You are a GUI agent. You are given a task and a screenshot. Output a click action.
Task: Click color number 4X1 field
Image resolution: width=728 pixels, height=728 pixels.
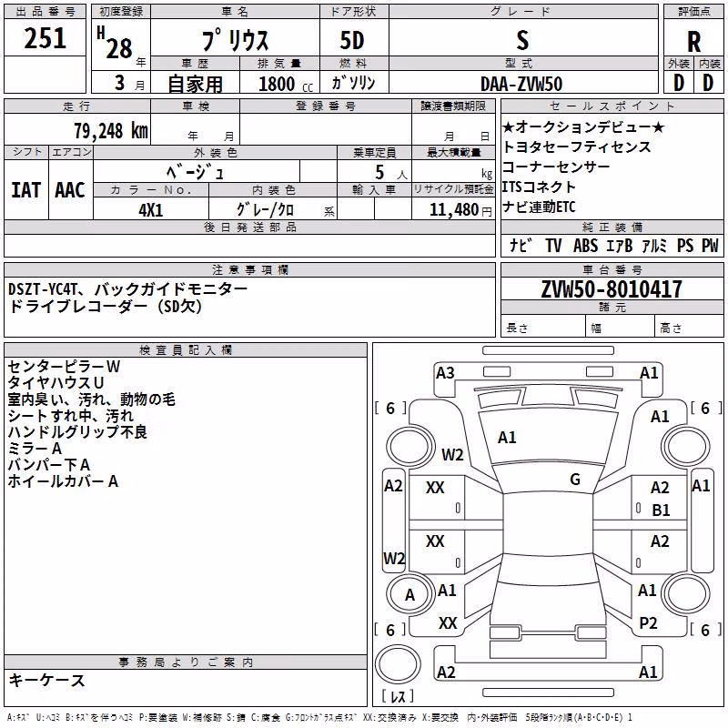[x=151, y=210]
